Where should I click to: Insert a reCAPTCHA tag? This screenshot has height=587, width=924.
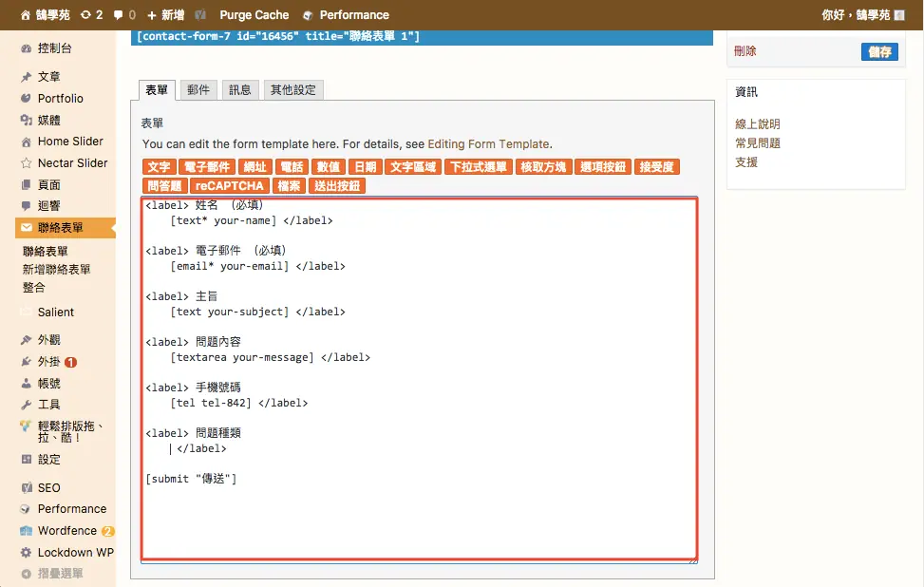point(230,186)
